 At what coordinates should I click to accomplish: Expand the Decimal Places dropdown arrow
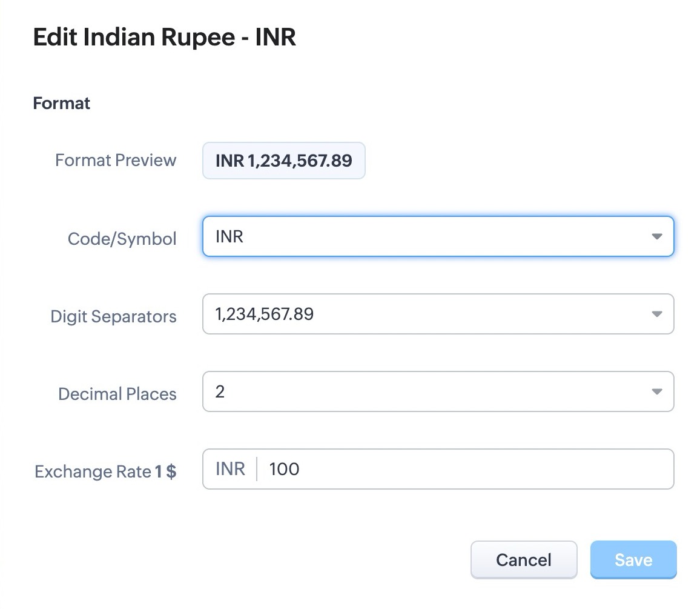tap(657, 391)
